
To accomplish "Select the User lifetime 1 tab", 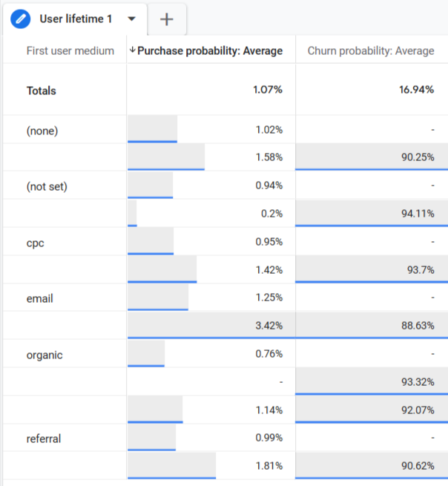I will click(x=76, y=19).
